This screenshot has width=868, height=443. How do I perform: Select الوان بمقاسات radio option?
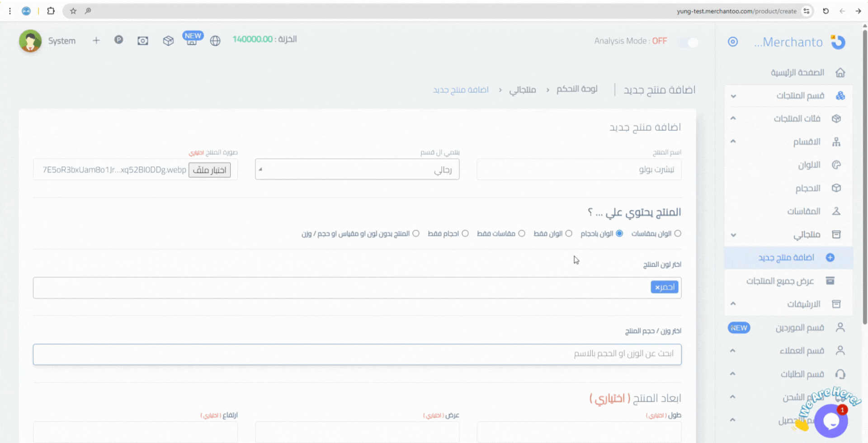(678, 234)
